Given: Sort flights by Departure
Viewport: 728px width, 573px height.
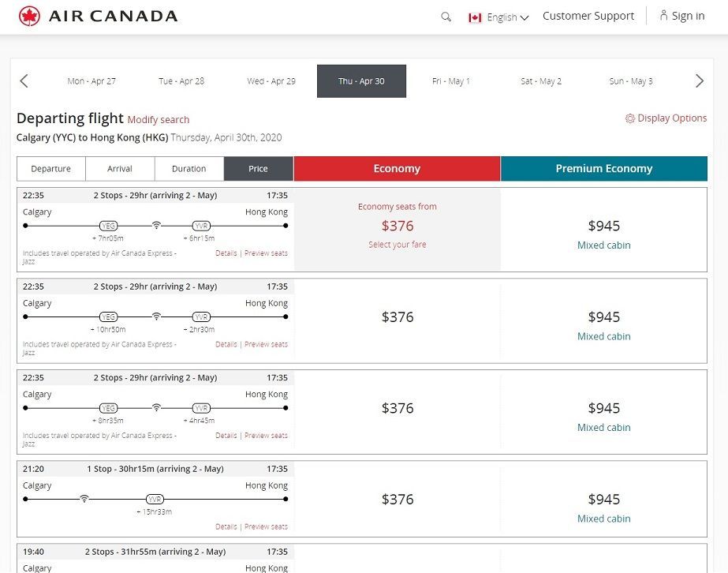Looking at the screenshot, I should tap(51, 169).
